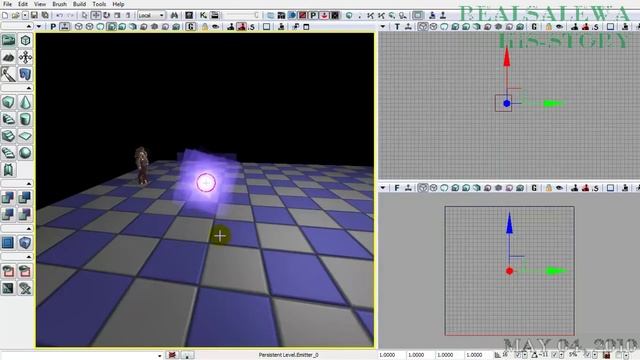Open the Edit menu
Viewport: 640px width, 360px height.
[23, 4]
